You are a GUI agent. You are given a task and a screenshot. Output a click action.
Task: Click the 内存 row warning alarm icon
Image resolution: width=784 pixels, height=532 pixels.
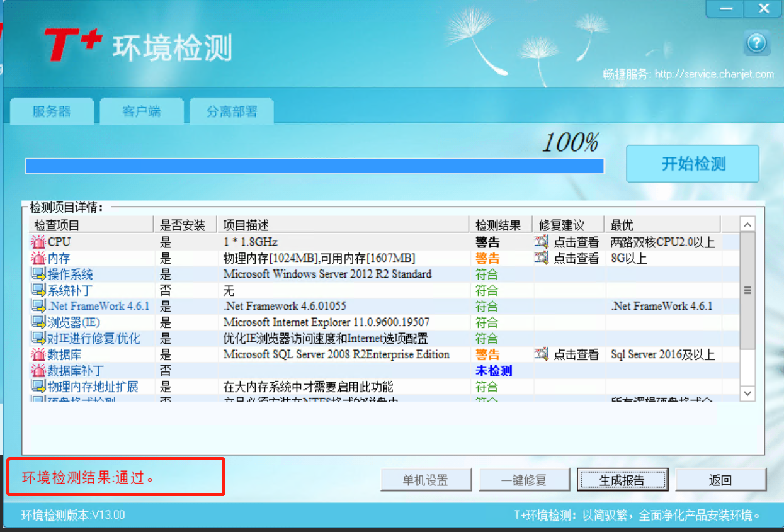(38, 258)
